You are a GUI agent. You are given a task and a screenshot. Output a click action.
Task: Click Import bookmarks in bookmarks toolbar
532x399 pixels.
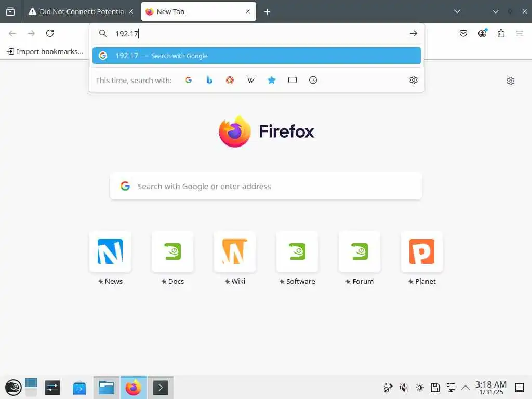coord(45,51)
